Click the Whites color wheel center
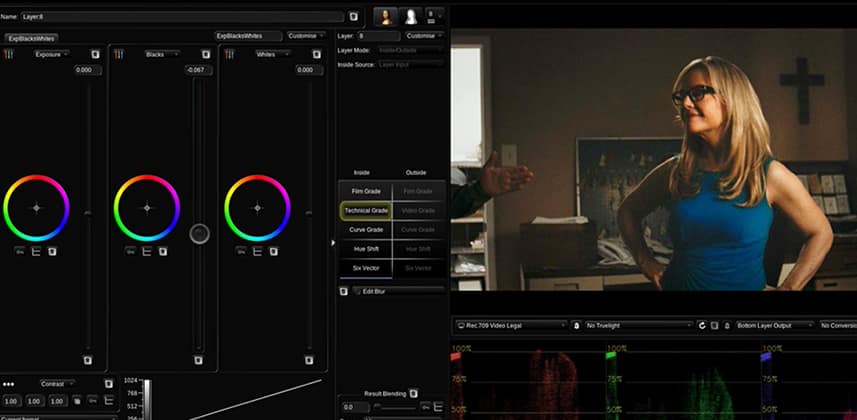Viewport: 857px width, 420px height. pos(257,208)
